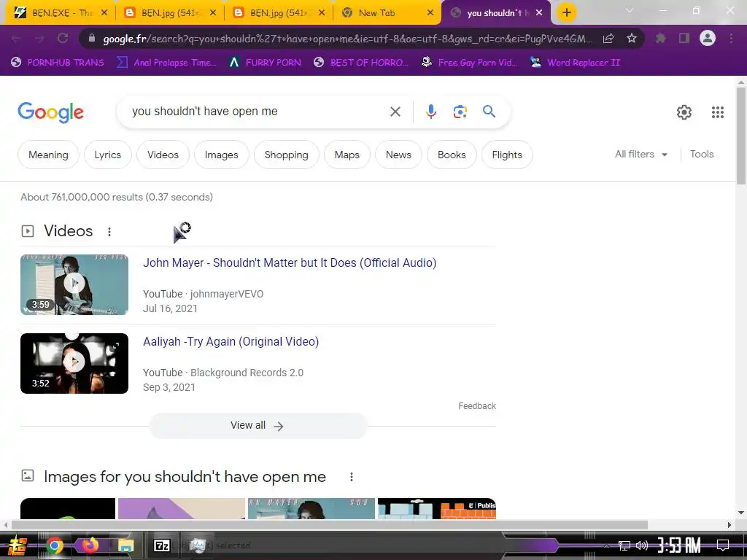
Task: Select the Meaning filter chip
Action: (x=48, y=155)
